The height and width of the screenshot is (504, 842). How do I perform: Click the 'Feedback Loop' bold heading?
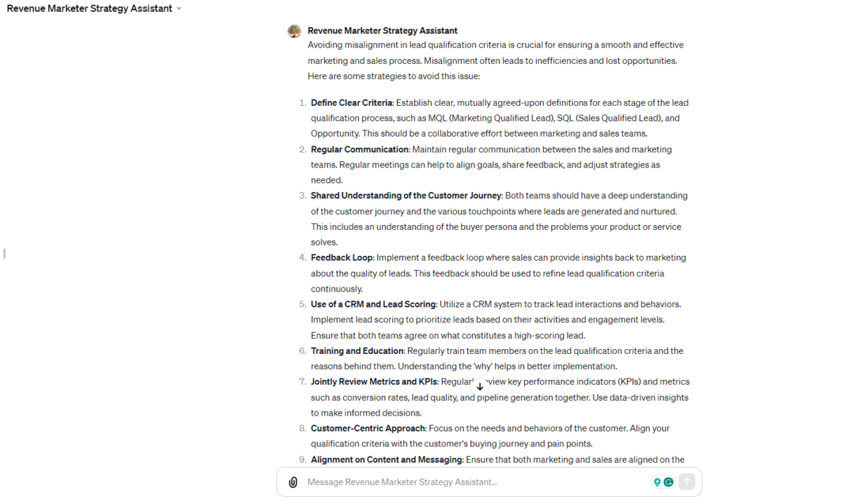pyautogui.click(x=342, y=258)
